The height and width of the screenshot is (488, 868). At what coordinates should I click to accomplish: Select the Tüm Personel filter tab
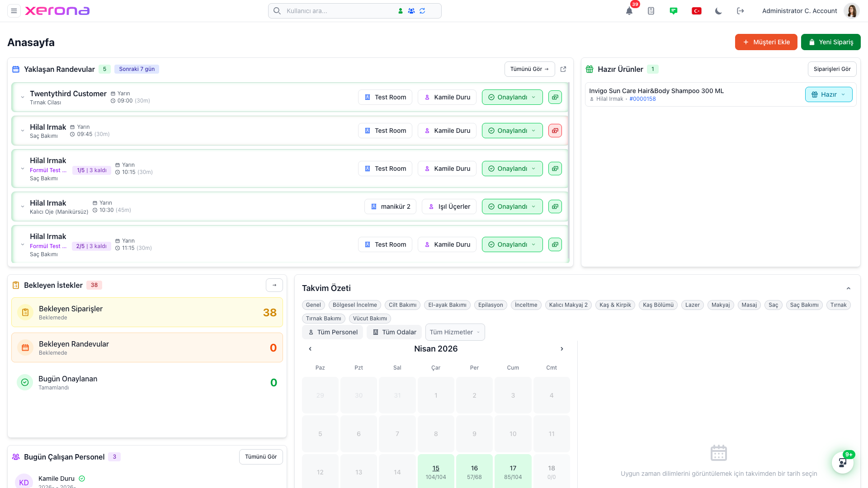pyautogui.click(x=333, y=332)
